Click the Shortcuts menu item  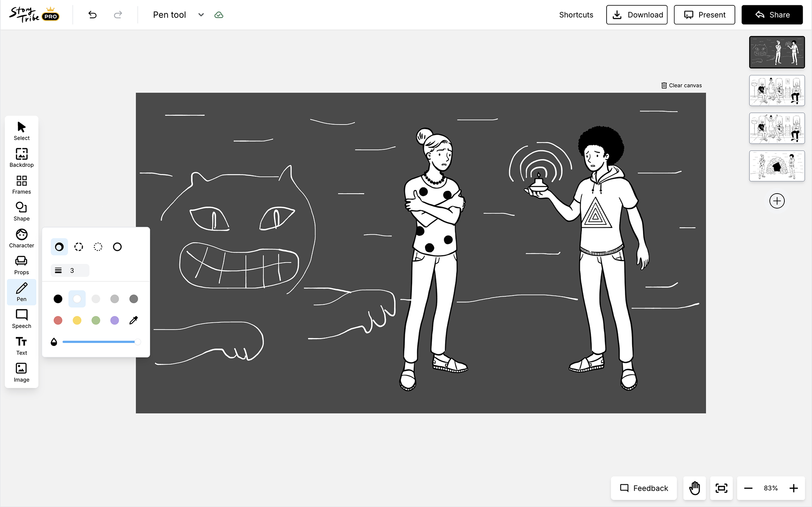576,15
